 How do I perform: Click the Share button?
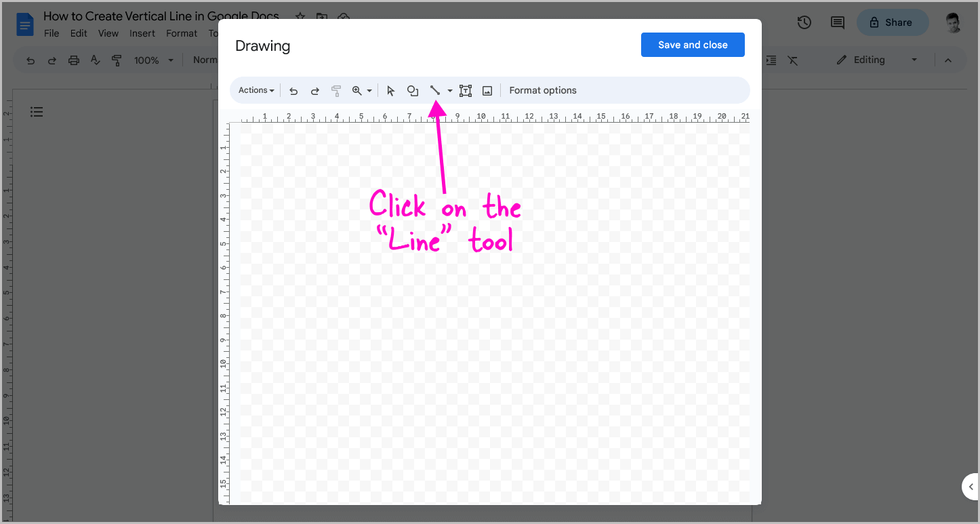[x=893, y=22]
